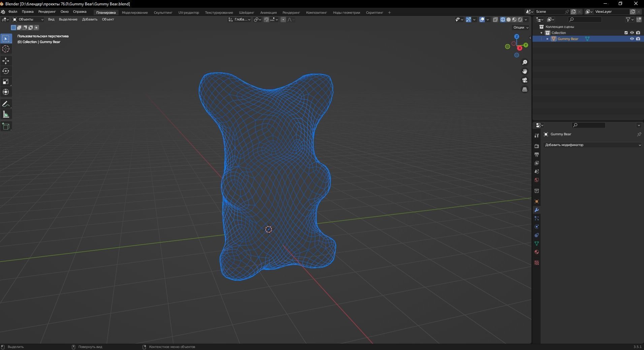This screenshot has width=644, height=350.
Task: Open the World properties tab
Action: click(537, 180)
